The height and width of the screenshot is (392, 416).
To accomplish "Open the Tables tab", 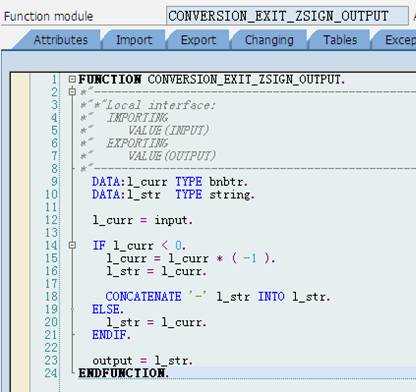I will click(340, 40).
